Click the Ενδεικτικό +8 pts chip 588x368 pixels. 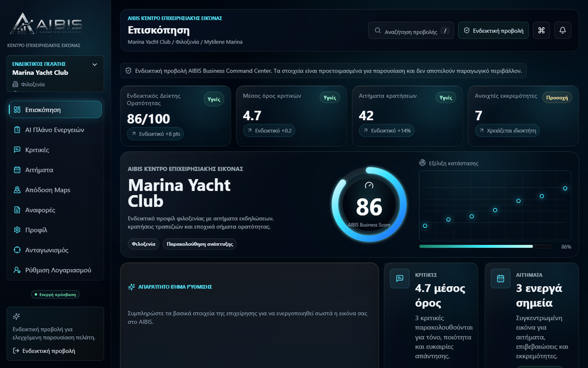point(155,134)
